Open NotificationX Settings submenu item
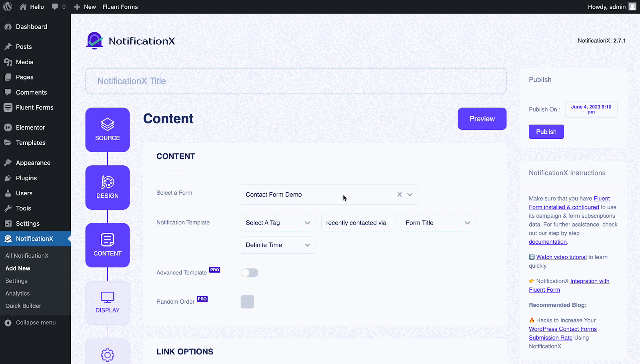 pyautogui.click(x=16, y=281)
